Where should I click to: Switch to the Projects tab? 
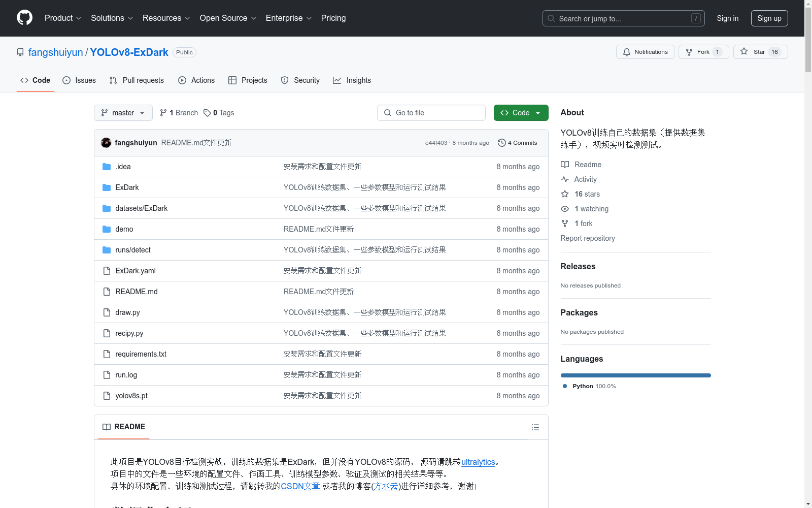pos(248,80)
